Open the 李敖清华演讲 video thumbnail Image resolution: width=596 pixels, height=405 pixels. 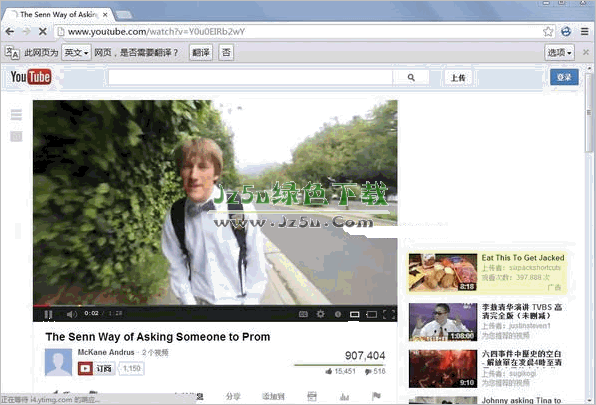[x=443, y=322]
